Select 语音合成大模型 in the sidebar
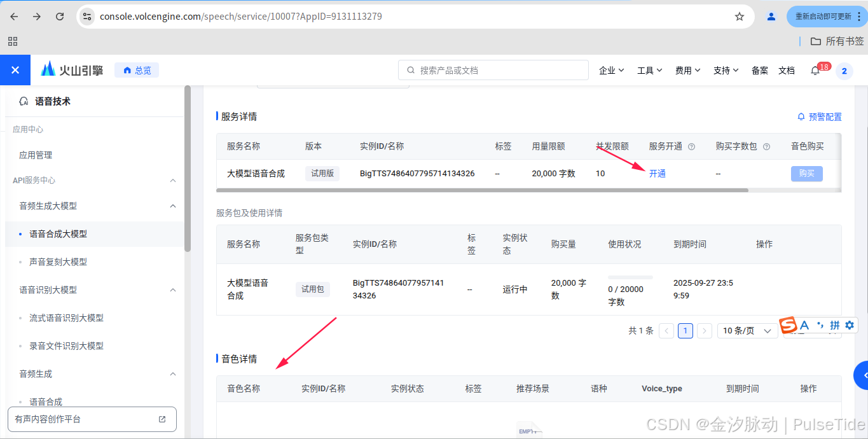Screen dimensions: 868x439 (x=59, y=234)
